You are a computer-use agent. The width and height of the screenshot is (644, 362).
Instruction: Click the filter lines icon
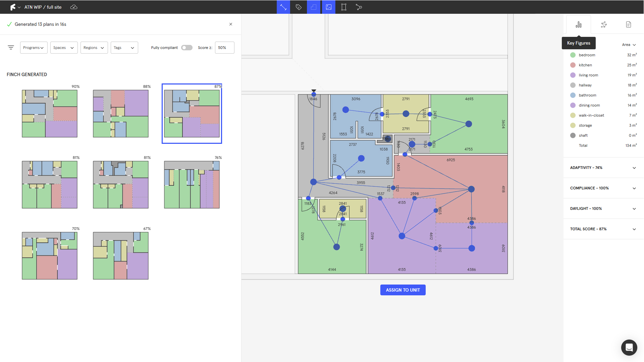point(11,48)
